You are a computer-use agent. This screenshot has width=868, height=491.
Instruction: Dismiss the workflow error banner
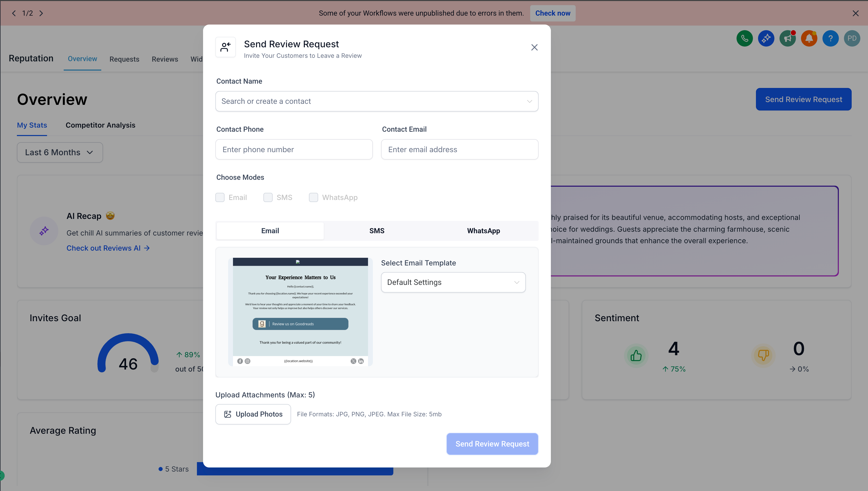pyautogui.click(x=855, y=13)
